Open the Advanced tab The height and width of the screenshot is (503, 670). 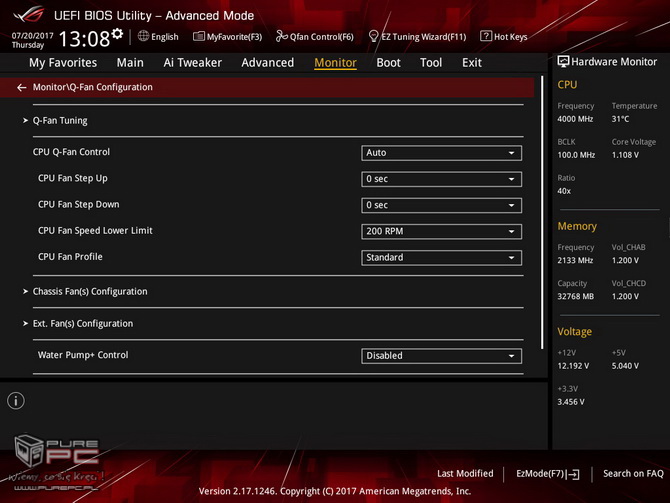tap(267, 63)
